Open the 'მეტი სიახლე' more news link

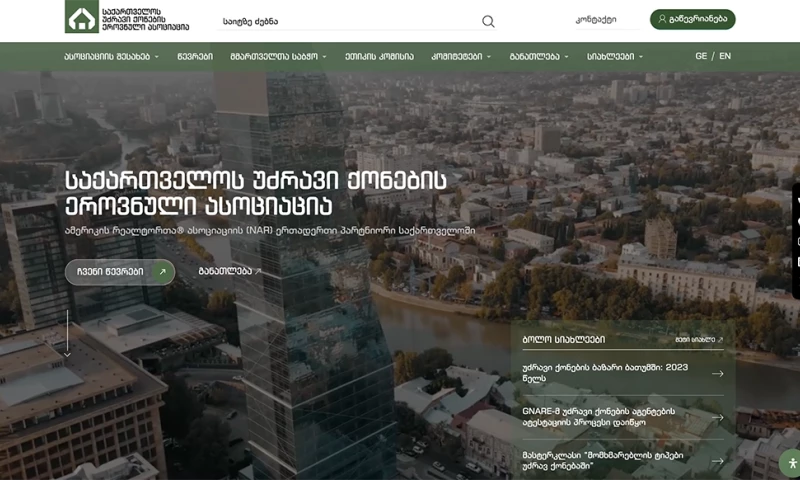pos(699,339)
